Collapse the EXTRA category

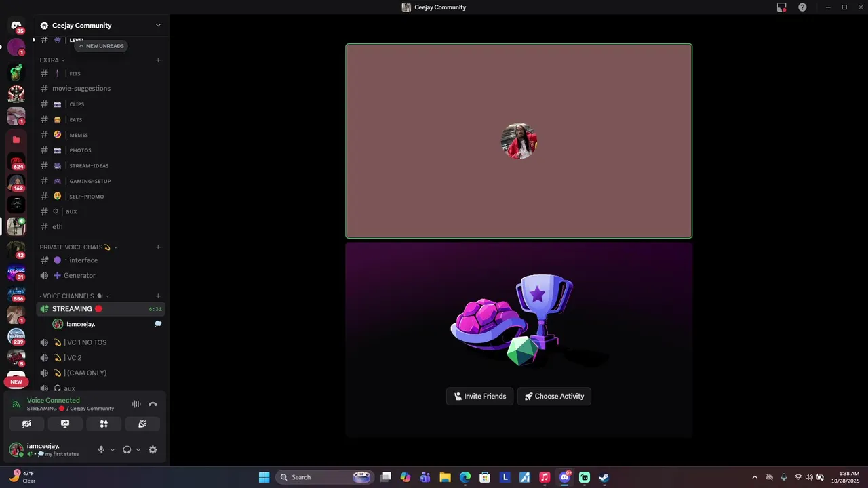click(52, 60)
